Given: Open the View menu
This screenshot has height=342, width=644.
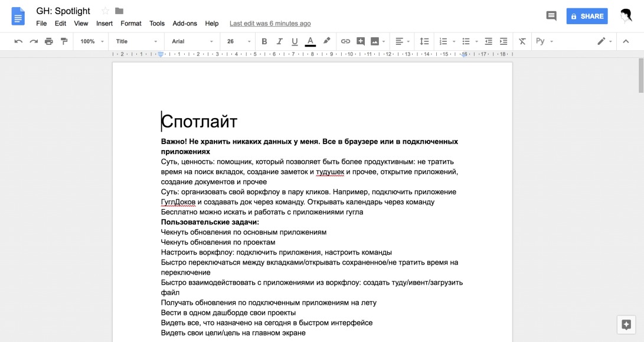Looking at the screenshot, I should point(81,24).
